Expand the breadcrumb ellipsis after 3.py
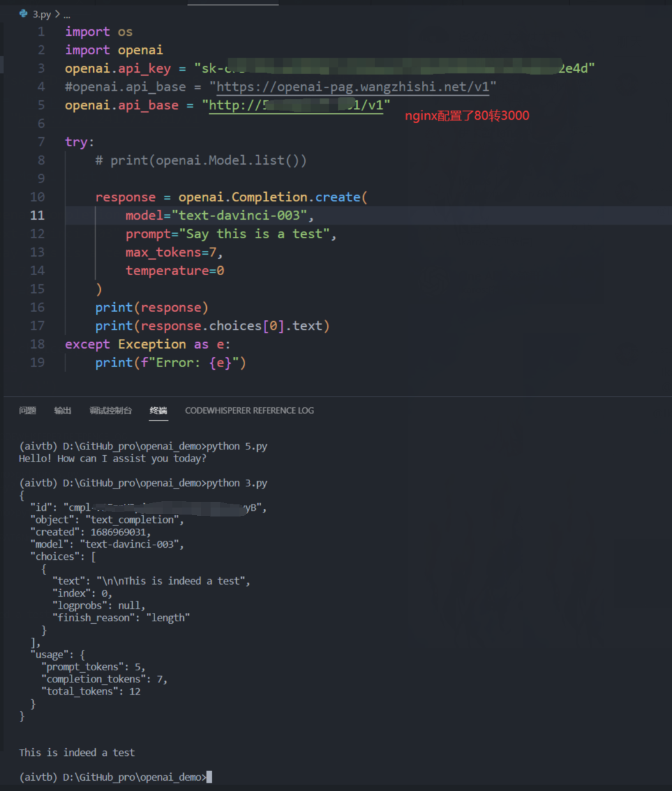This screenshot has width=672, height=791. click(x=66, y=14)
